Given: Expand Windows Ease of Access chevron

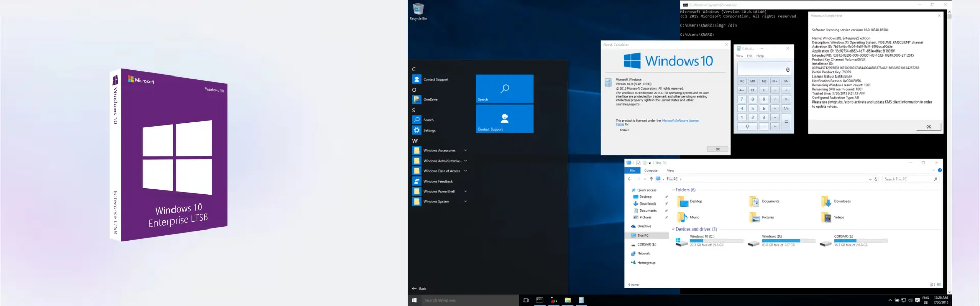Looking at the screenshot, I should click(465, 171).
